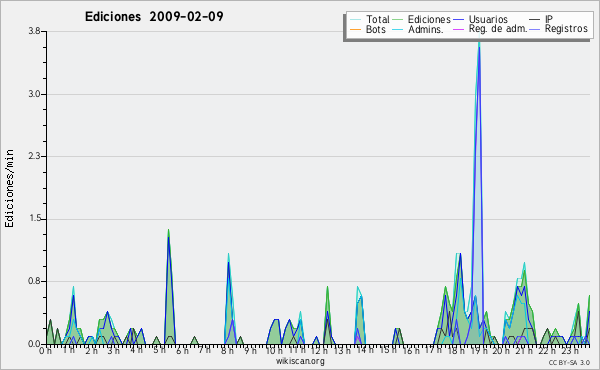Screen dimensions: 600x370
Task: Click the Total legend color line
Action: [x=355, y=20]
